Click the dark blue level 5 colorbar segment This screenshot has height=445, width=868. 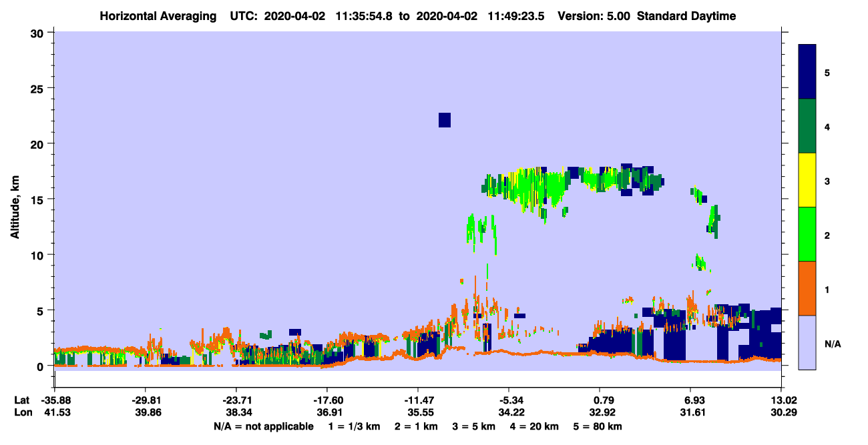point(808,71)
